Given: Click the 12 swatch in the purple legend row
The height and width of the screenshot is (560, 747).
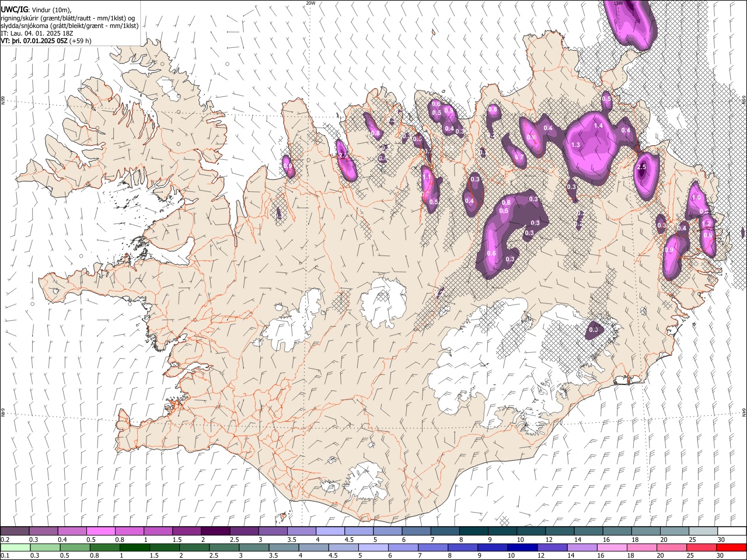Looking at the screenshot, I should click(559, 531).
